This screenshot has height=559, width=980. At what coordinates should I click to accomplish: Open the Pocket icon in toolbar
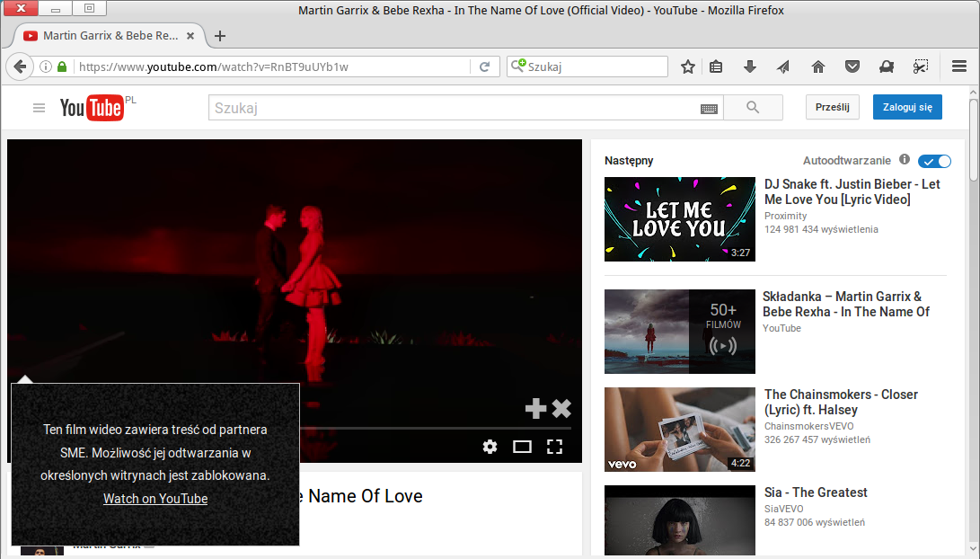point(852,67)
